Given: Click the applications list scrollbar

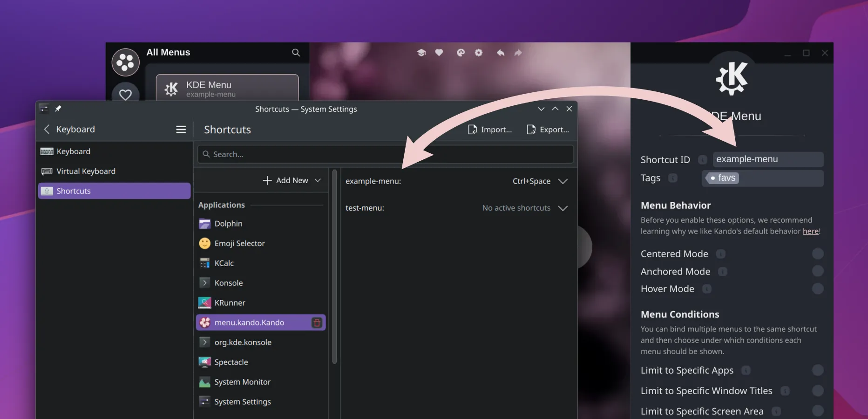Looking at the screenshot, I should [x=334, y=267].
